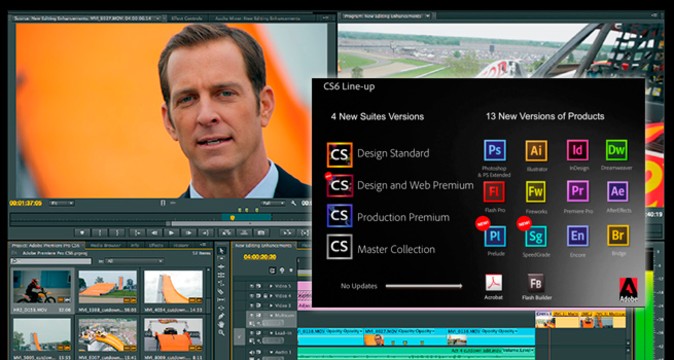Hide the Video 3 track output eye

[252, 305]
